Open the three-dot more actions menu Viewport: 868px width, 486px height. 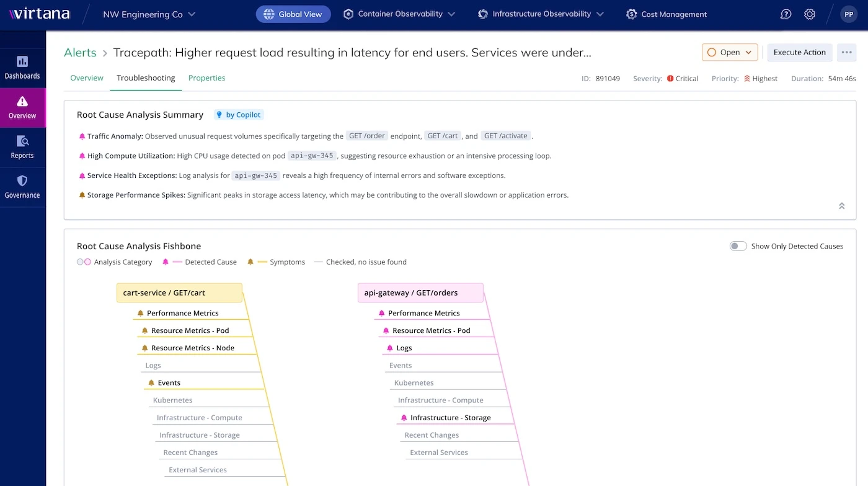pos(846,53)
